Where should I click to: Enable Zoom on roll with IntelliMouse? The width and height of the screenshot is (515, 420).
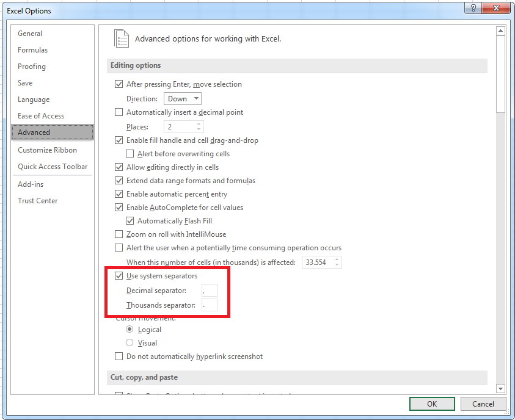pos(119,234)
